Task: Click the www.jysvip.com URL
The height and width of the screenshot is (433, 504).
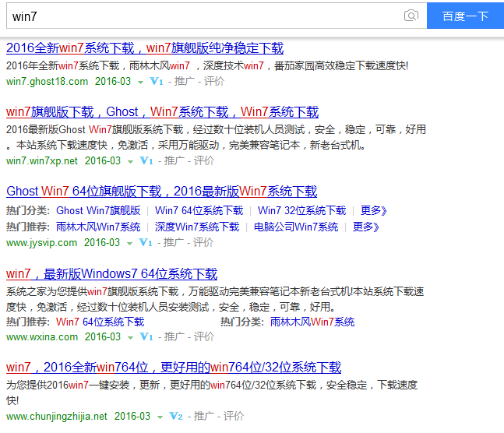Action: click(41, 242)
